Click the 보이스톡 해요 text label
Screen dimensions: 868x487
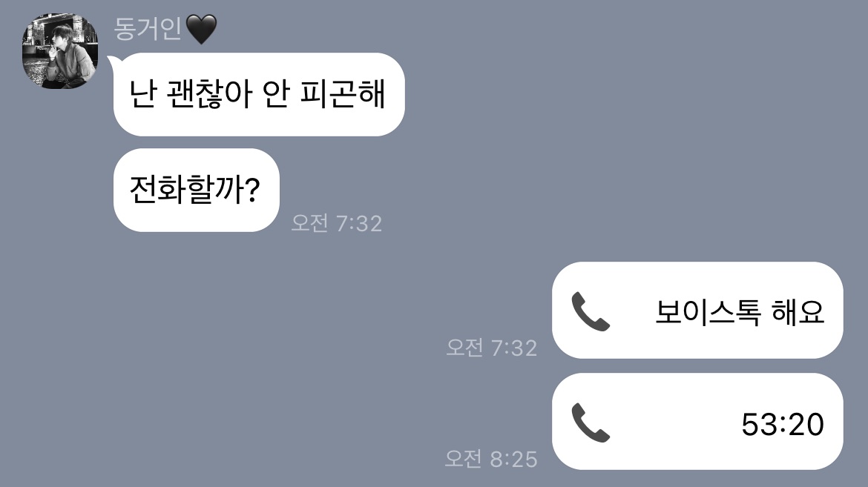tap(740, 311)
